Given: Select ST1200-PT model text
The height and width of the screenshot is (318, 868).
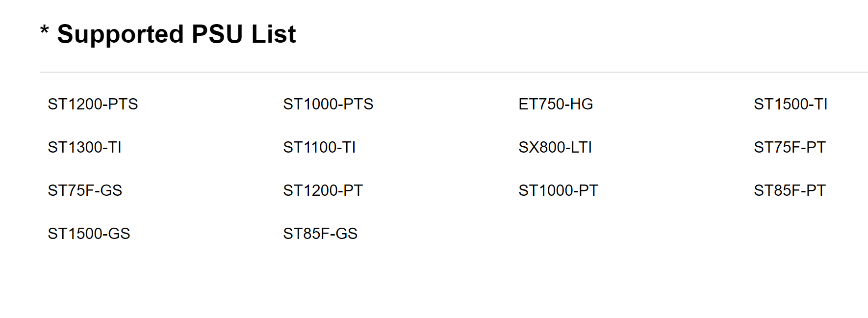Looking at the screenshot, I should [x=323, y=190].
